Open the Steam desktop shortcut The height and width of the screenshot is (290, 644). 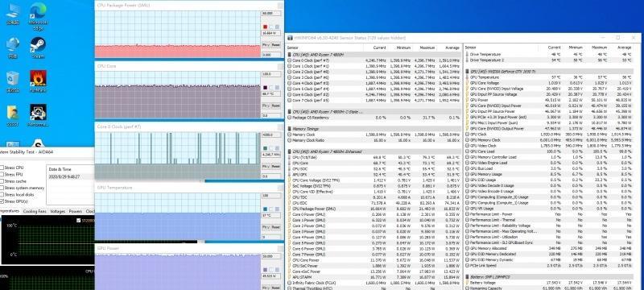click(38, 48)
